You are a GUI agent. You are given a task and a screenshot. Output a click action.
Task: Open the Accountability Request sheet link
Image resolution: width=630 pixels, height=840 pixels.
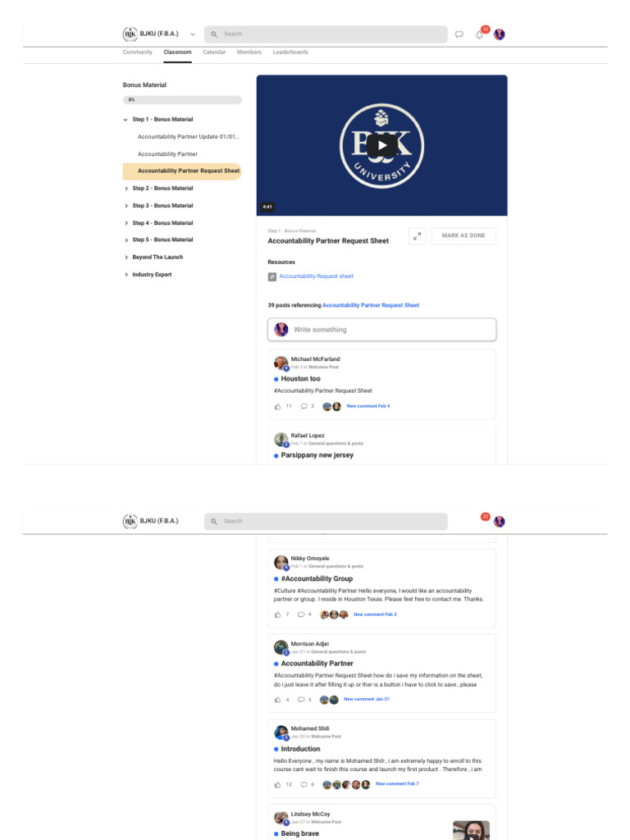click(316, 276)
